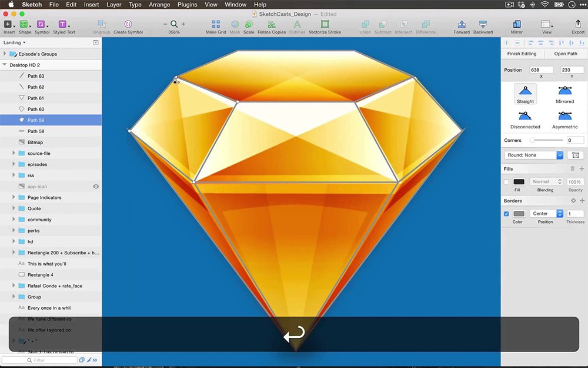Expand Episode's Groups page item
The width and height of the screenshot is (588, 368).
[5, 54]
